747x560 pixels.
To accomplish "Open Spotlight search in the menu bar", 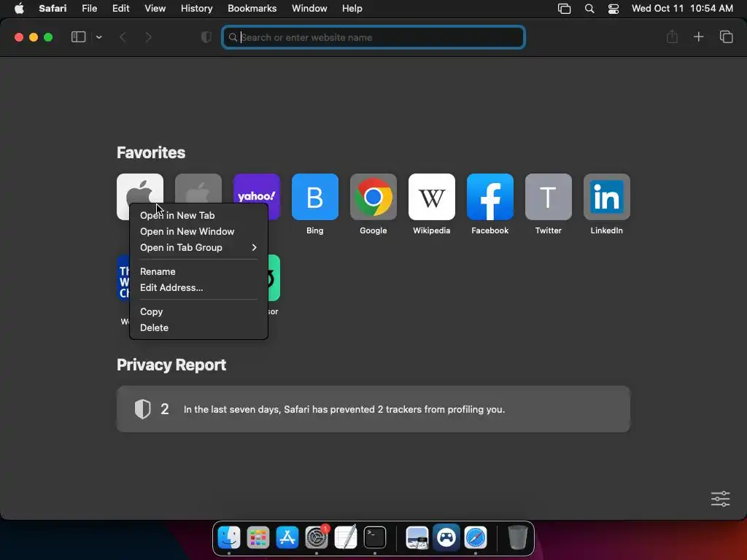I will point(589,9).
